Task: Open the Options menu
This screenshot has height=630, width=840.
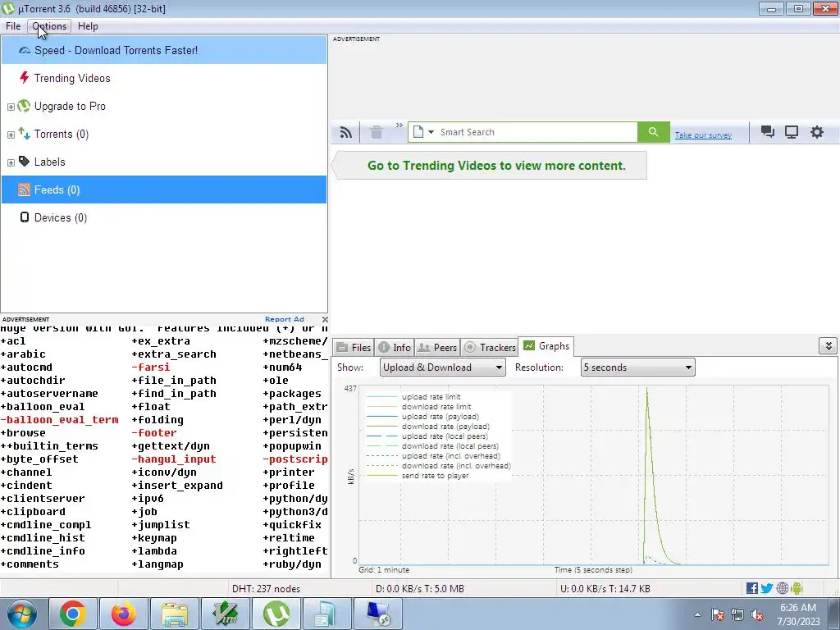Action: 49,26
